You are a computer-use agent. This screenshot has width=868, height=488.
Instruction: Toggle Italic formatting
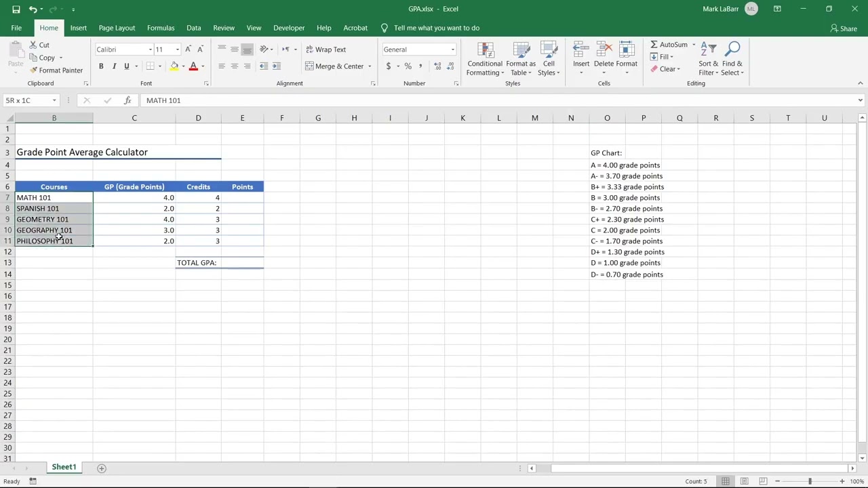(114, 66)
